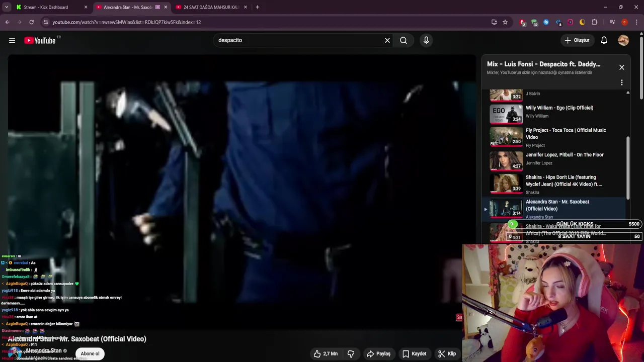View site information icon in address bar
The width and height of the screenshot is (644, 362).
coord(46,22)
